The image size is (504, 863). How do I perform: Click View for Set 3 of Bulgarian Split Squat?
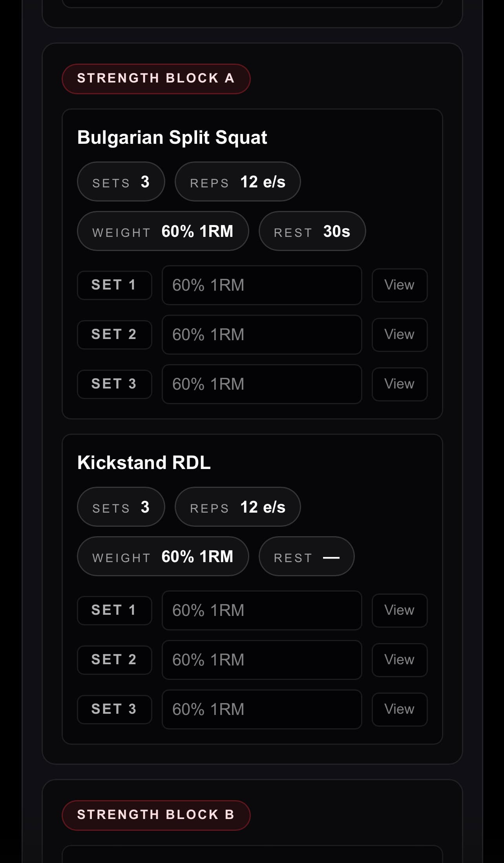tap(399, 384)
